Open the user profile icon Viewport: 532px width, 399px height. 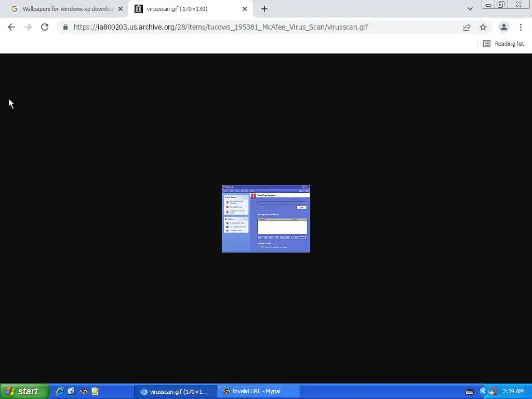pyautogui.click(x=504, y=27)
